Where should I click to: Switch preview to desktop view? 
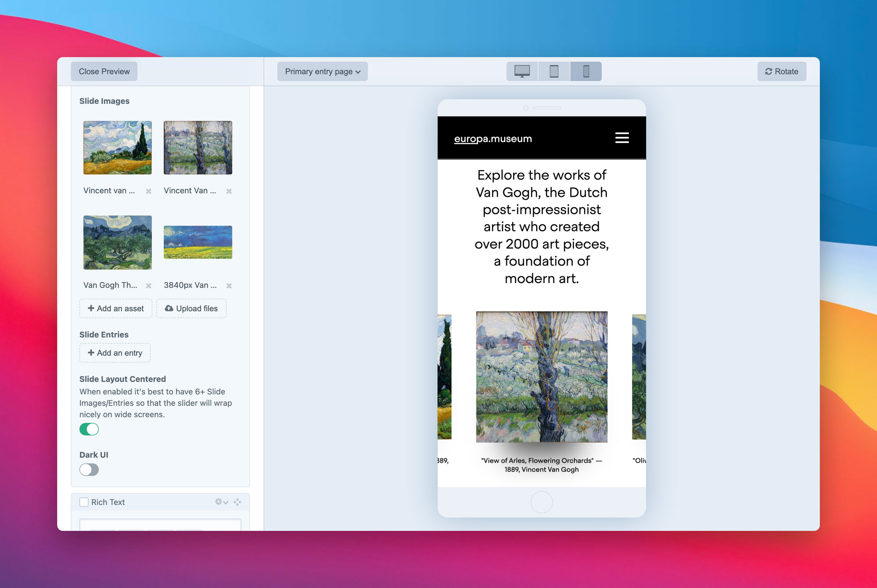click(x=521, y=71)
